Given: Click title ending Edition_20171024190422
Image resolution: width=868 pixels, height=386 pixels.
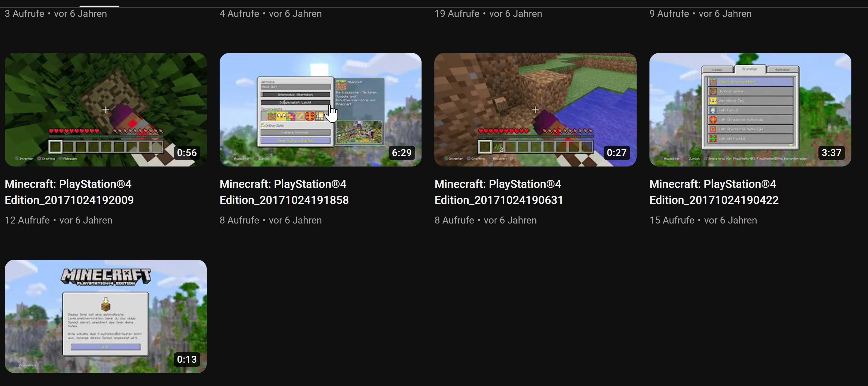Looking at the screenshot, I should pos(714,192).
